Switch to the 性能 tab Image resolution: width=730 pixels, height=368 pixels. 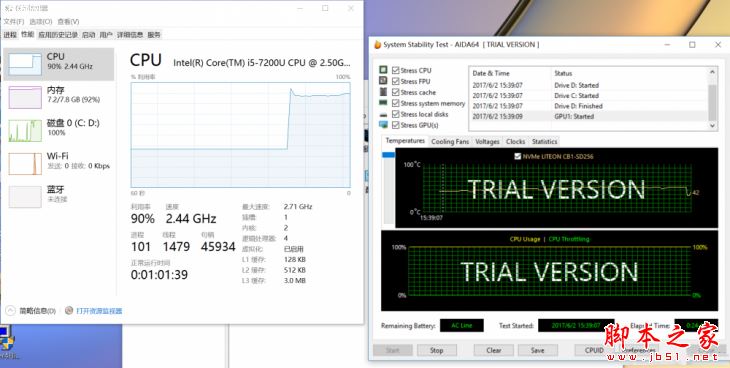pos(27,34)
